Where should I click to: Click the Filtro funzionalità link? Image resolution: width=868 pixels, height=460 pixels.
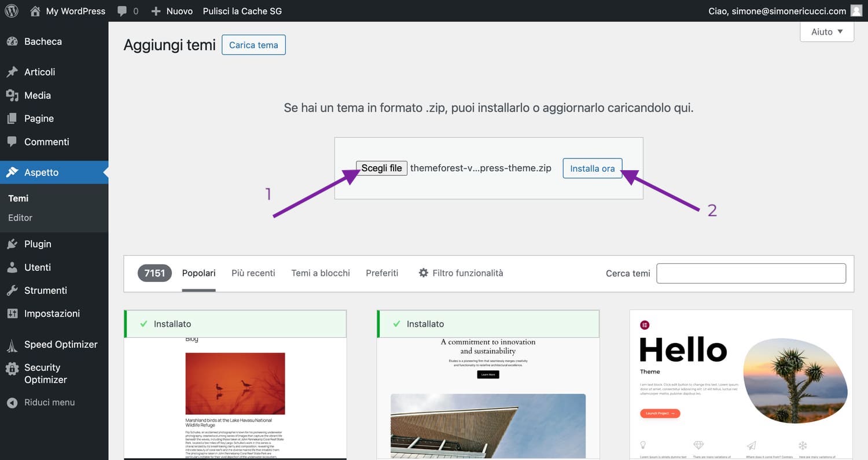point(468,273)
